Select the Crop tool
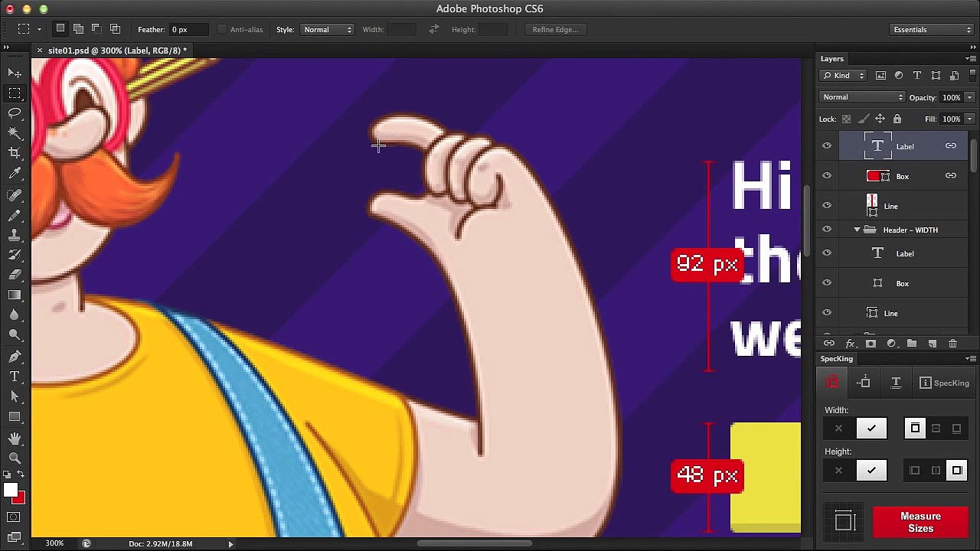 pos(15,153)
